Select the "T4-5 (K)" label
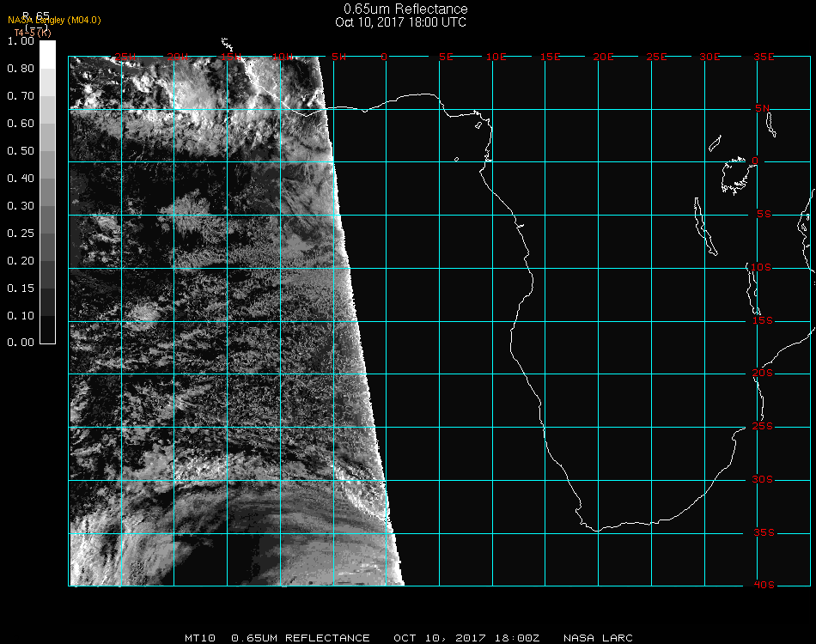 33,33
